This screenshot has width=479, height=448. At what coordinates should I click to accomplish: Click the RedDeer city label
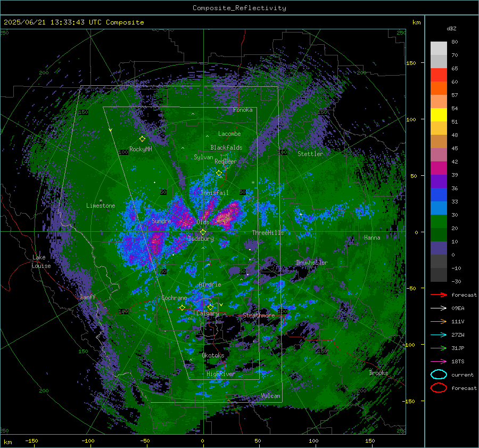(226, 161)
